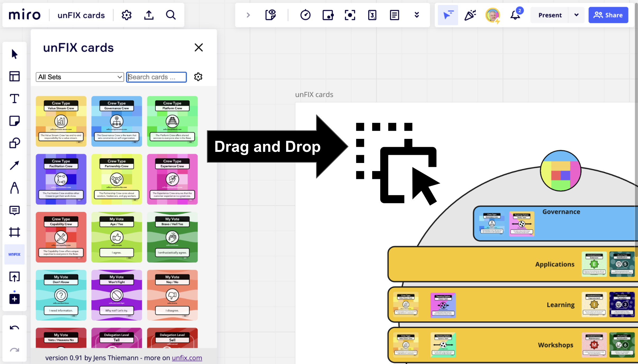Select the Learning block on canvas
The image size is (638, 364).
click(x=513, y=305)
